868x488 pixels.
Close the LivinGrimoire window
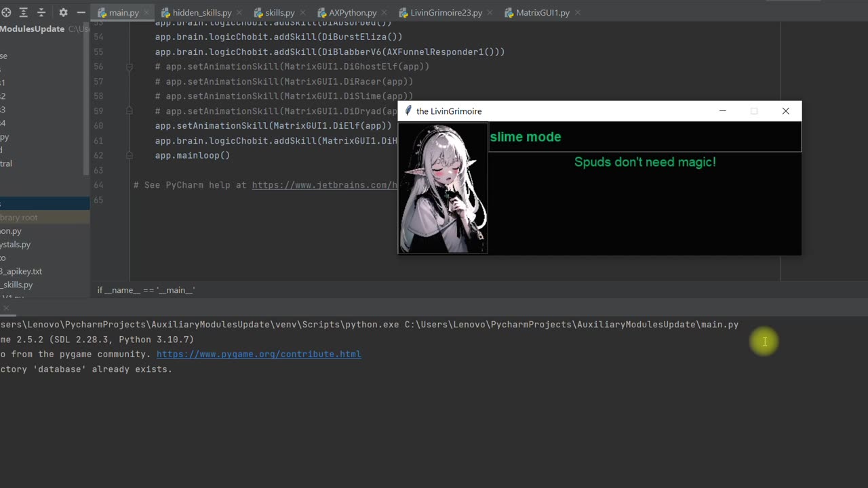coord(785,111)
